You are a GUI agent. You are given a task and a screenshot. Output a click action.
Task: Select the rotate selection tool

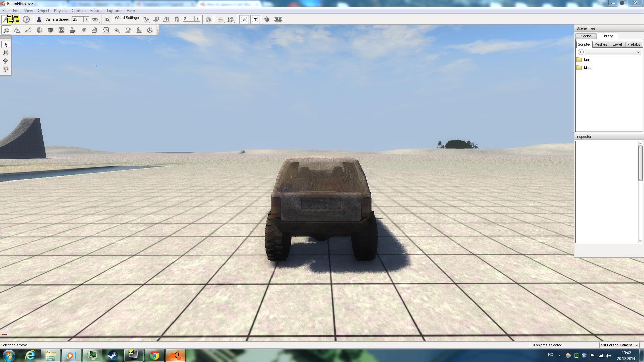tap(6, 61)
